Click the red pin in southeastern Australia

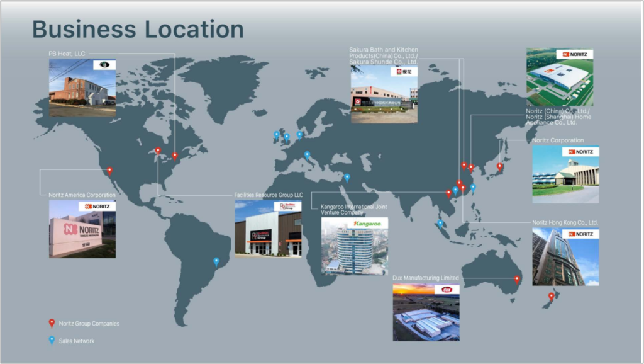pos(517,280)
